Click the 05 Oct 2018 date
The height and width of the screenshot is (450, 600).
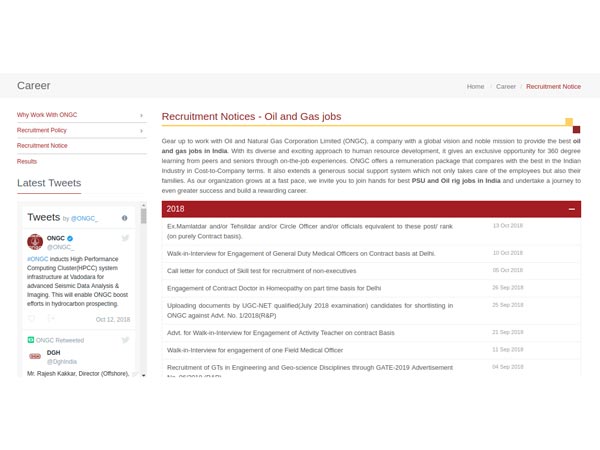508,270
